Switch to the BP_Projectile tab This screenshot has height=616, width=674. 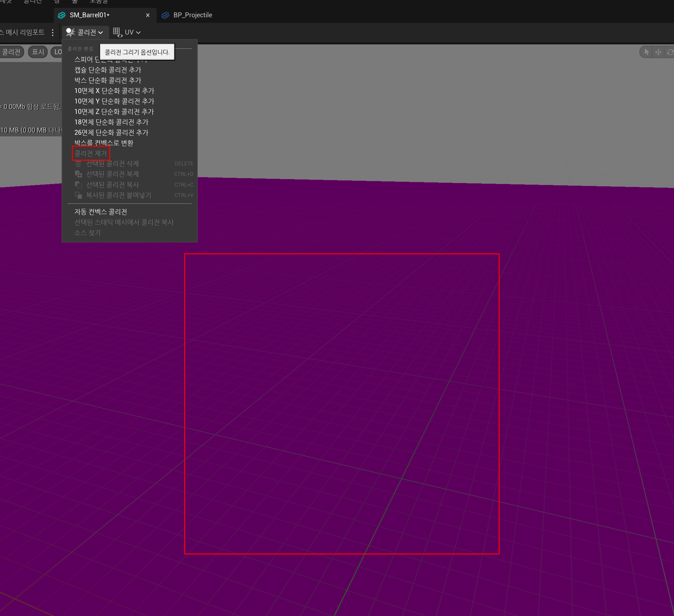click(192, 15)
